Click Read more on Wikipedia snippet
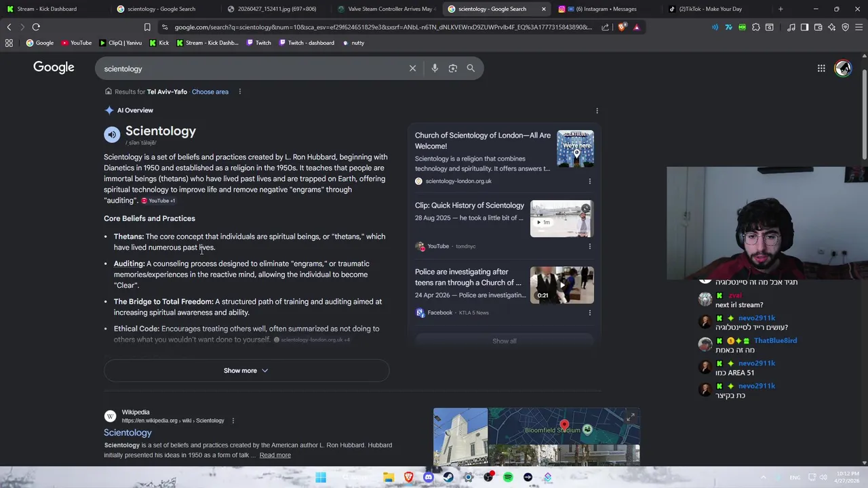 tap(275, 455)
